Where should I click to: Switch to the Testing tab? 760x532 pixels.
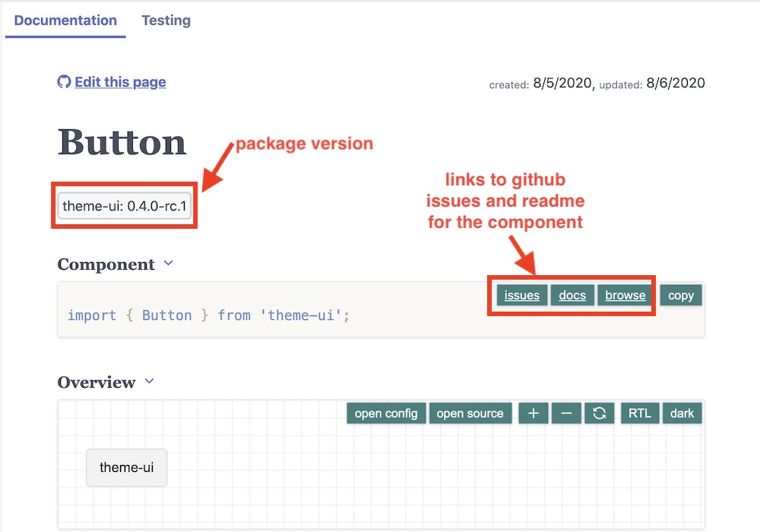click(166, 21)
